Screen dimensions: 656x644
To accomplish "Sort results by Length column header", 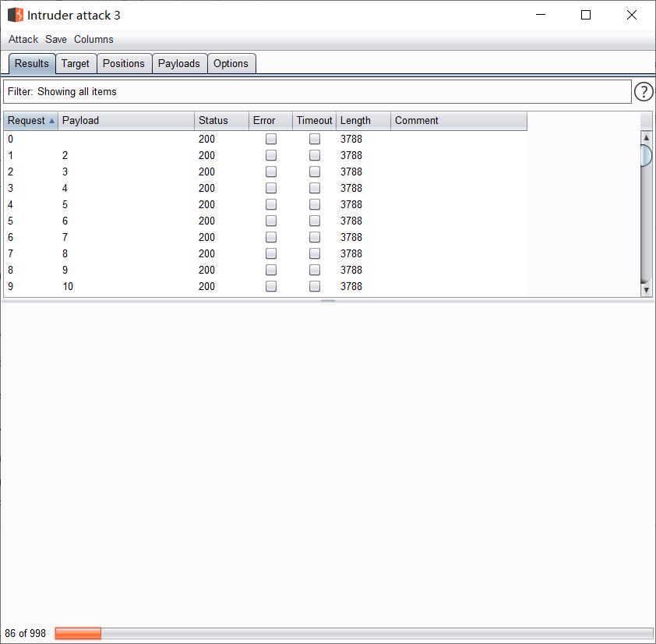I will (x=356, y=121).
